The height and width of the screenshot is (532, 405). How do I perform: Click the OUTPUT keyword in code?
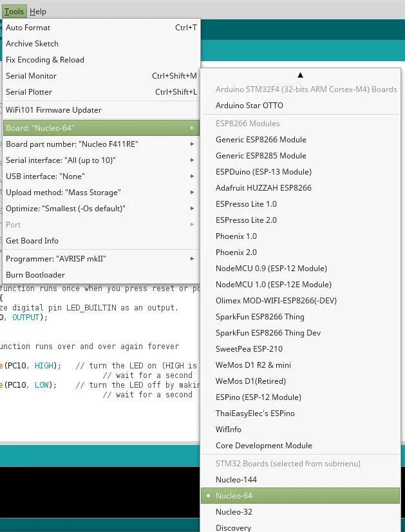(x=26, y=318)
